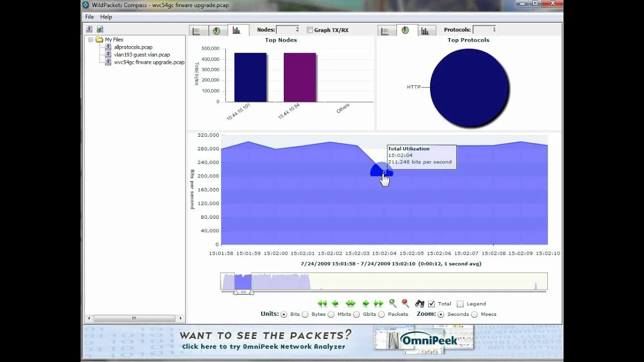This screenshot has height=362, width=644.
Task: Click the green fast-forward double-arrow icon
Action: click(379, 304)
